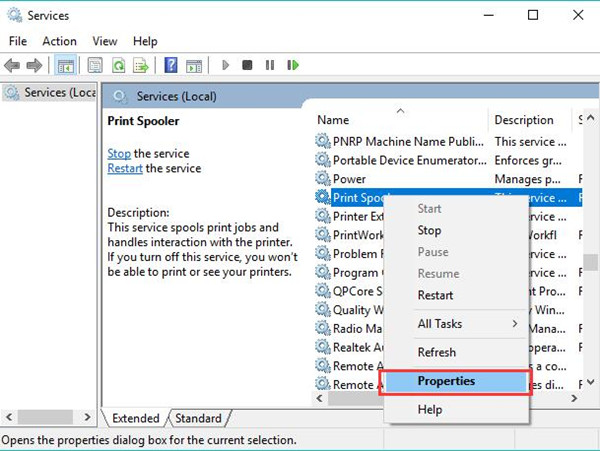Click the Export List toolbar icon
The width and height of the screenshot is (600, 451).
pos(140,65)
